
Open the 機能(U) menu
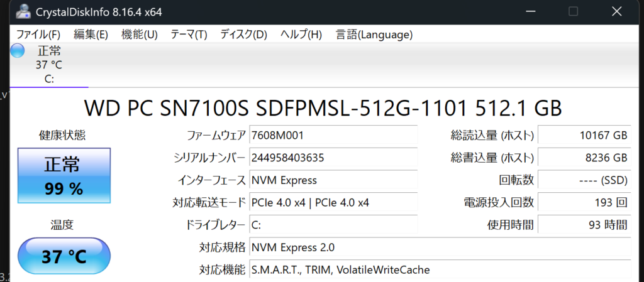coord(139,34)
